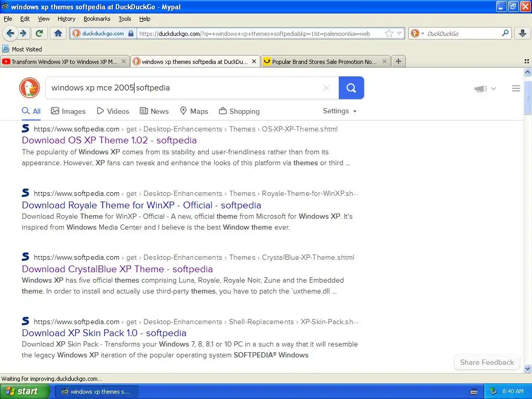Click the duckduckgo.com site identity label
The height and width of the screenshot is (399, 532).
click(103, 33)
